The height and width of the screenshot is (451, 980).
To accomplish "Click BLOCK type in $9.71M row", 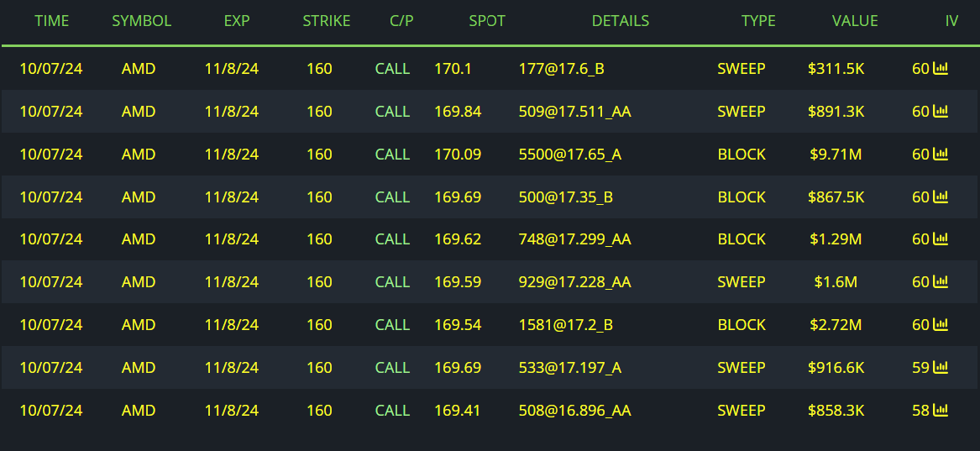I will tap(742, 154).
